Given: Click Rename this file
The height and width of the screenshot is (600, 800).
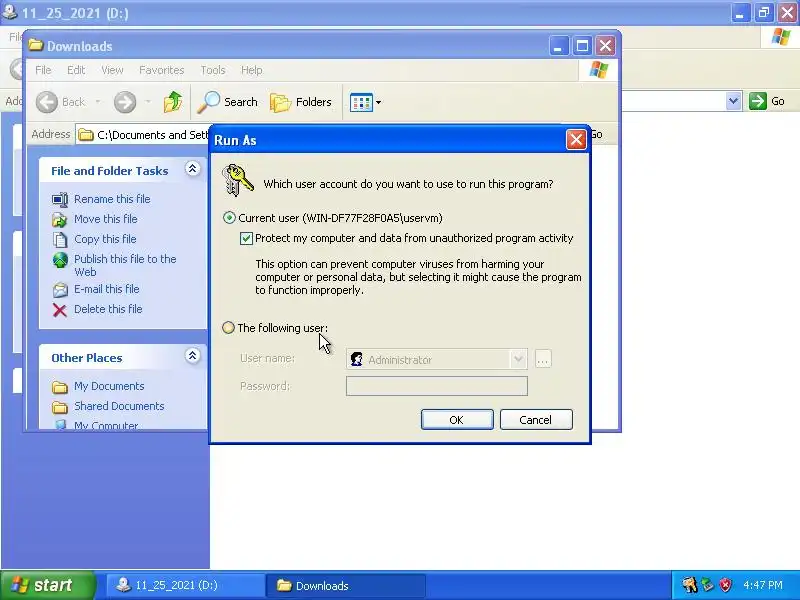Looking at the screenshot, I should tap(112, 199).
